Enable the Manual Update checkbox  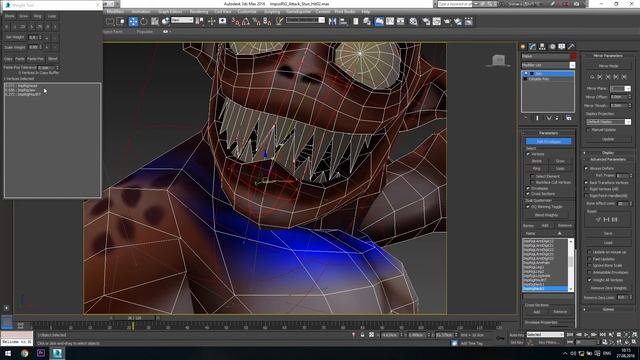pos(588,130)
